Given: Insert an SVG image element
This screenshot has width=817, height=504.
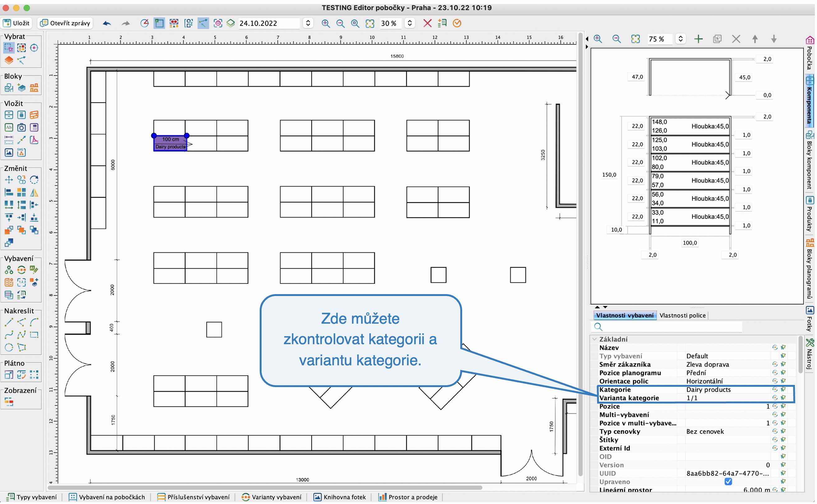Looking at the screenshot, I should pos(21,153).
